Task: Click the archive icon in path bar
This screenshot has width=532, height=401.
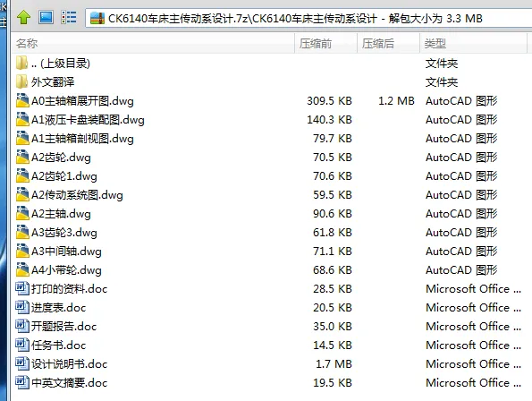Action: (x=97, y=18)
